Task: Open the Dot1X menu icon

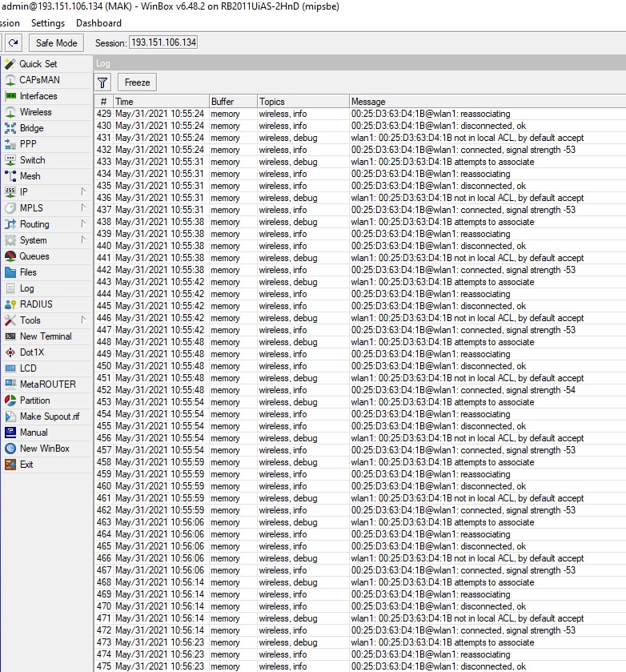Action: pyautogui.click(x=10, y=352)
